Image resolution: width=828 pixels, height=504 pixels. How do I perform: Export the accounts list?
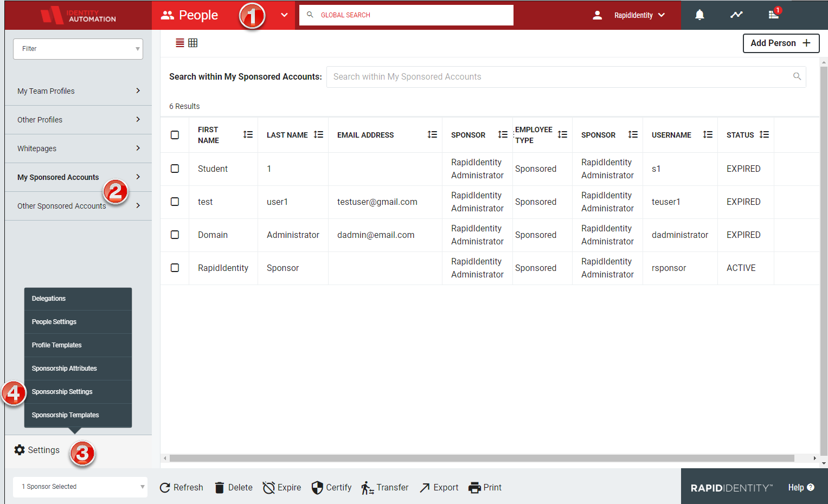(x=439, y=488)
